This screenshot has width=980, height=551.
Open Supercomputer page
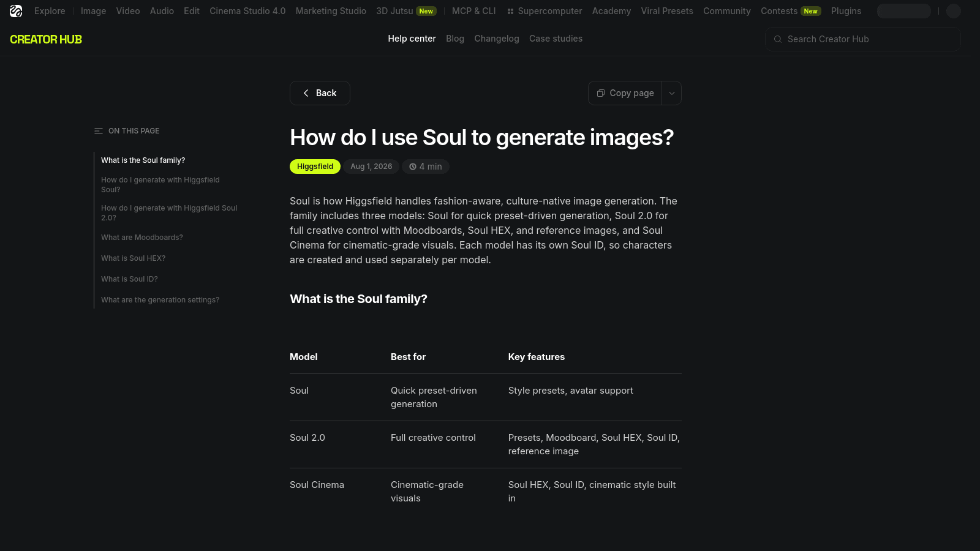[545, 11]
